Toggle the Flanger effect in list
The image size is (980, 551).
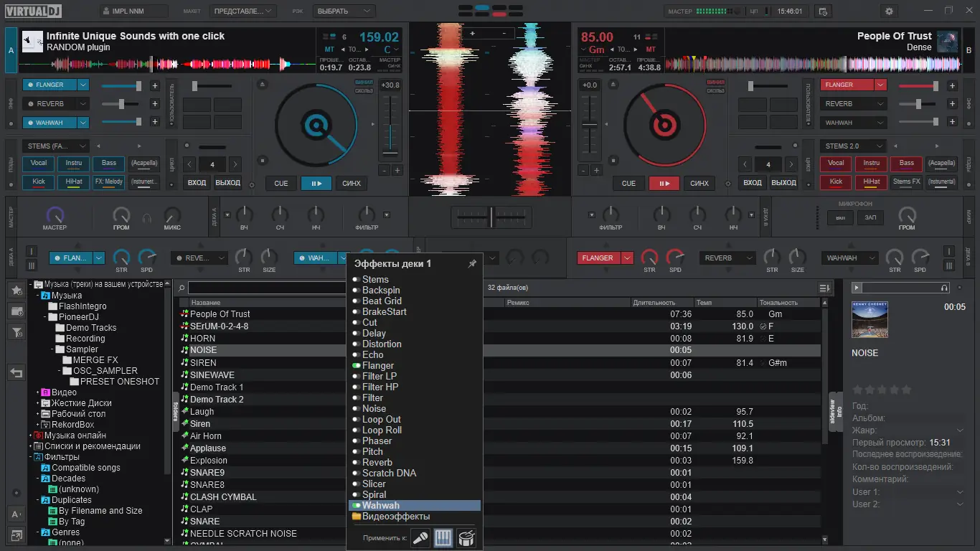click(x=356, y=366)
